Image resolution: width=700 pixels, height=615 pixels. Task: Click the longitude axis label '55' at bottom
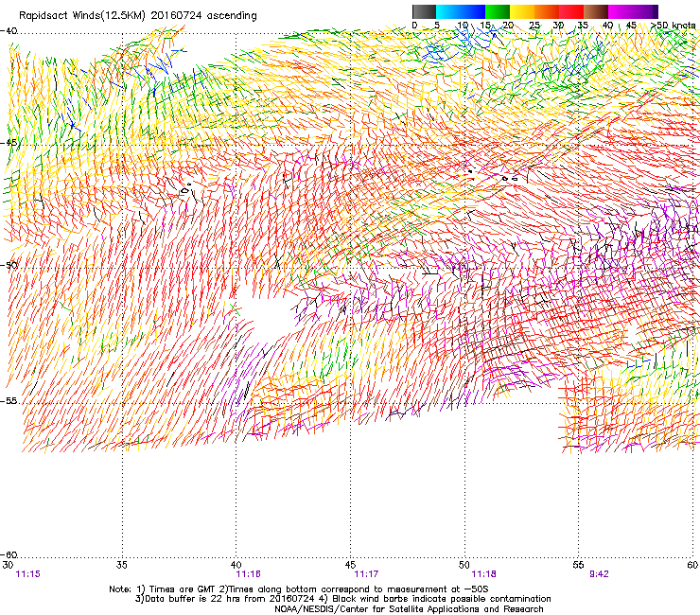point(578,565)
